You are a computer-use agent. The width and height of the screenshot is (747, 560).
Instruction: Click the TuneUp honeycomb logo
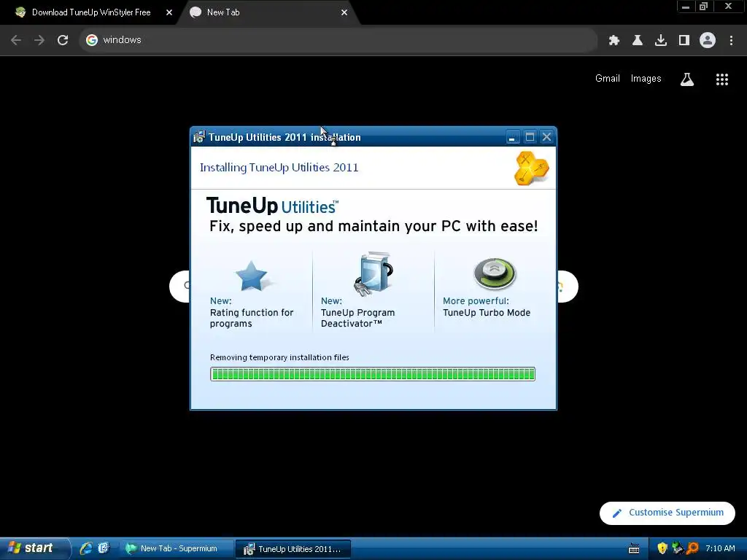[x=531, y=168]
